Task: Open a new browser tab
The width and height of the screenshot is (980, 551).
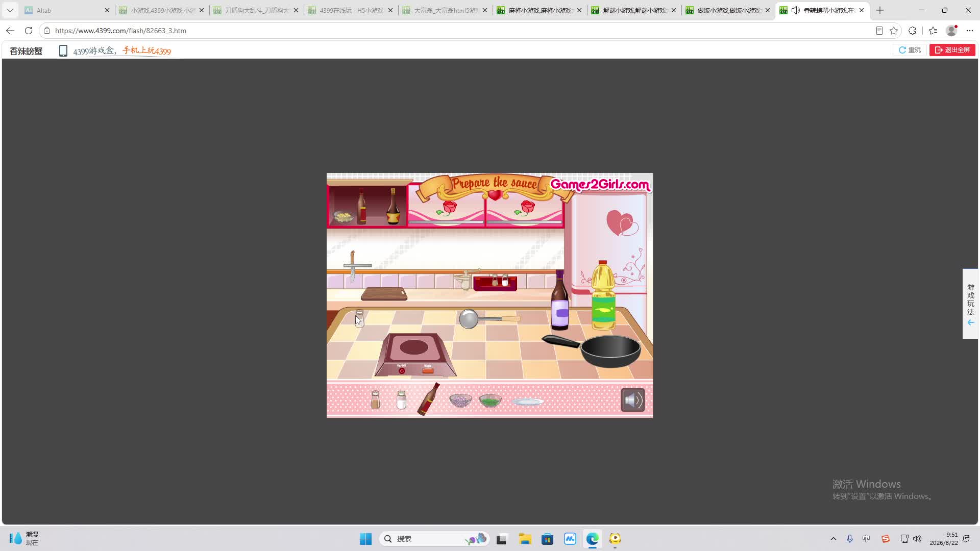Action: 880,10
